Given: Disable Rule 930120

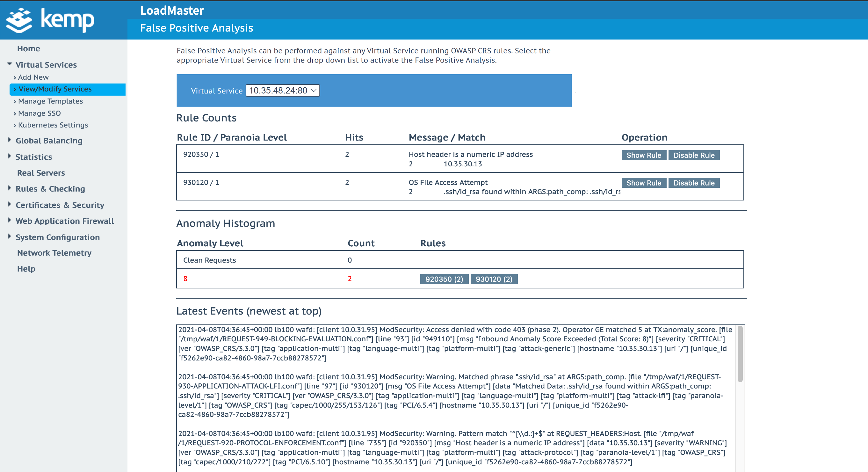Looking at the screenshot, I should 694,183.
